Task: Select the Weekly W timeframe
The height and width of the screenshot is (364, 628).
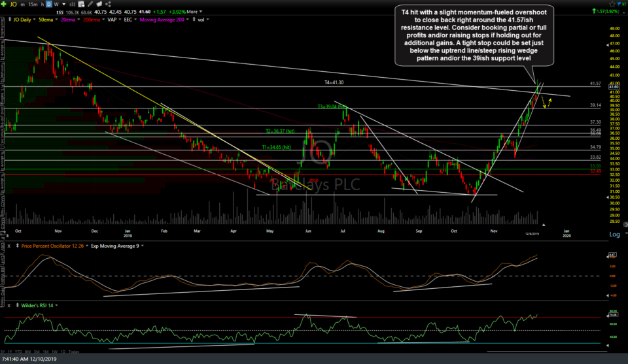Action: pos(56,5)
